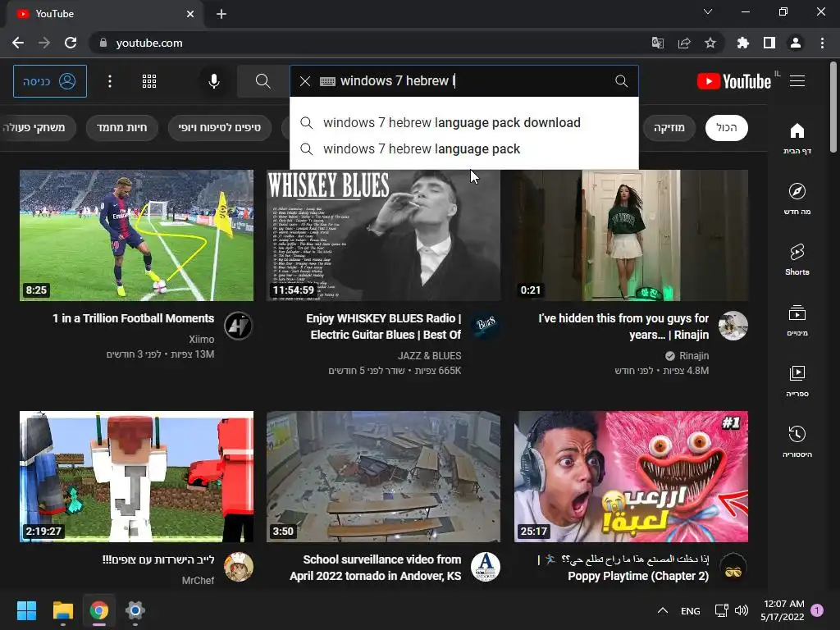Open Shorts in the sidebar

[797, 259]
